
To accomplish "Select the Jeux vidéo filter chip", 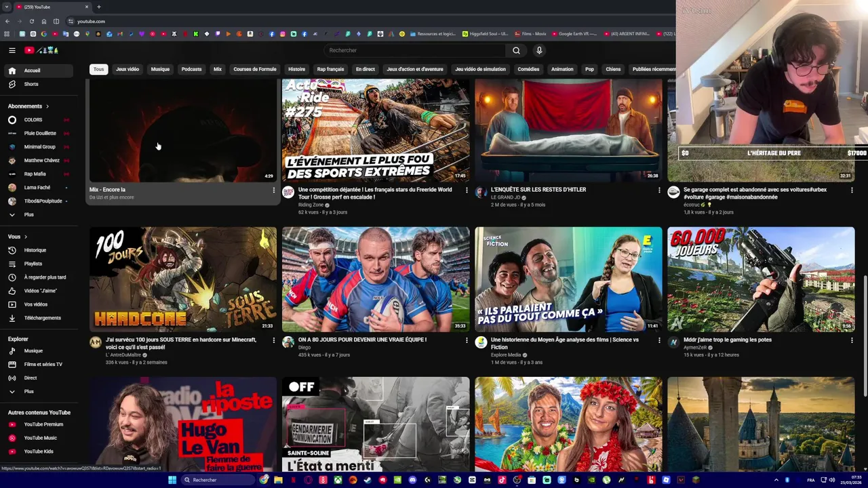I will click(127, 69).
